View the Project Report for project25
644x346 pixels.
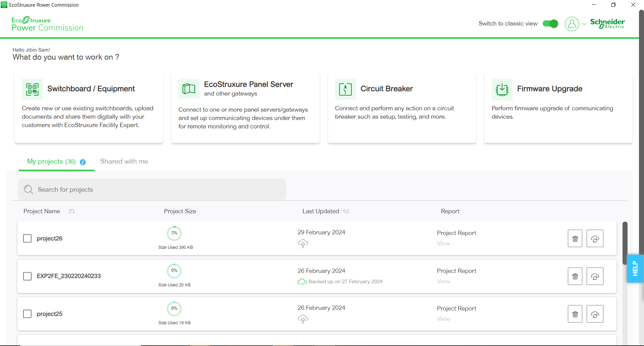(443, 319)
